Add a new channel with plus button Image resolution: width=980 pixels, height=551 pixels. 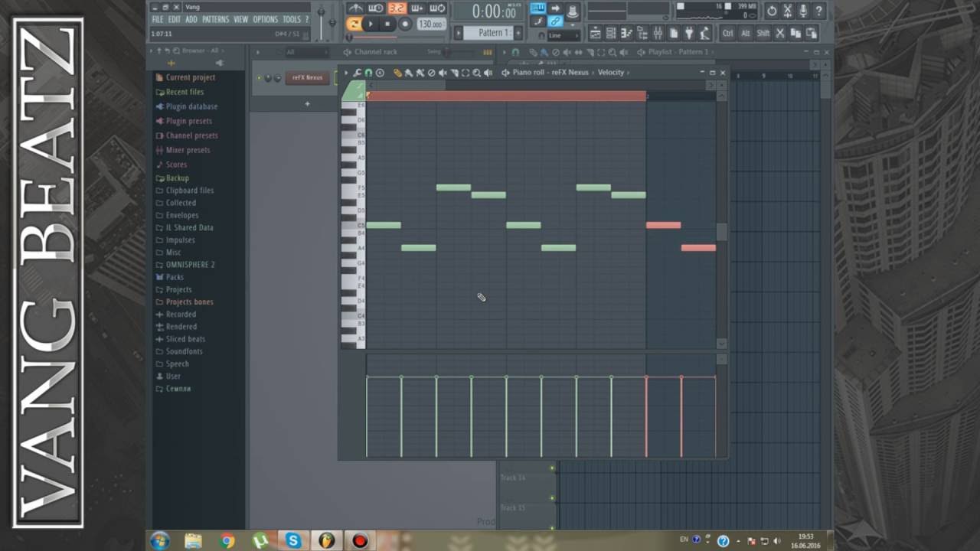coord(307,103)
